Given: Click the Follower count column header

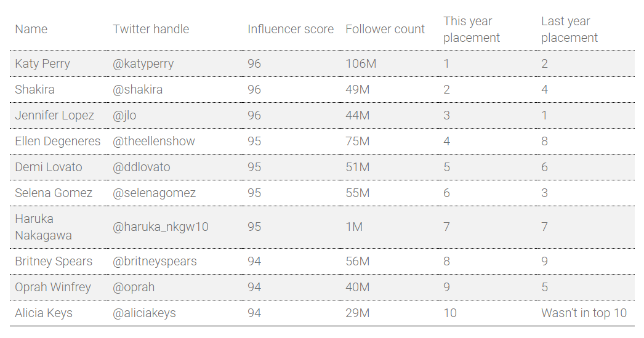Looking at the screenshot, I should pyautogui.click(x=385, y=29).
